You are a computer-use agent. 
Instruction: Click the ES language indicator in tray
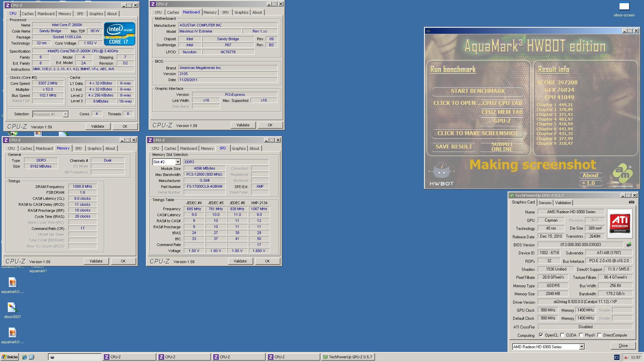click(616, 357)
